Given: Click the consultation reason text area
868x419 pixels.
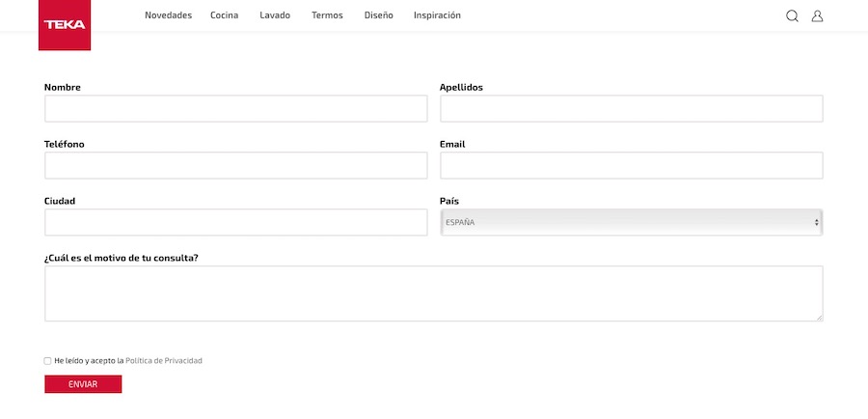Looking at the screenshot, I should (x=433, y=293).
